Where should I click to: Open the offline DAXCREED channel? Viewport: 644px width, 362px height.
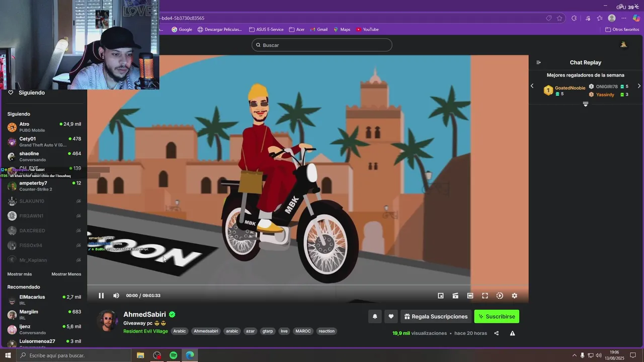pyautogui.click(x=44, y=231)
